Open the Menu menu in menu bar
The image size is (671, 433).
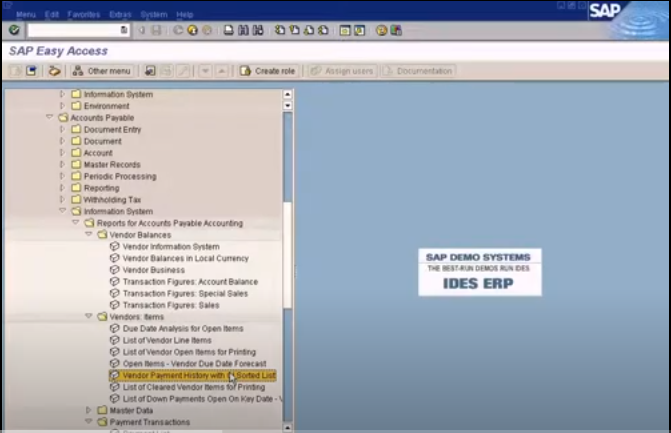click(26, 15)
